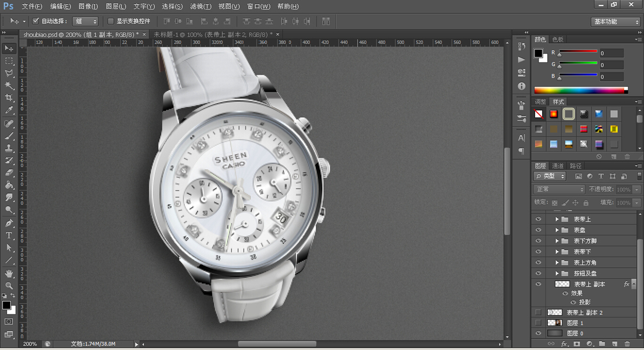Select the Zoom tool in toolbox

click(9, 285)
